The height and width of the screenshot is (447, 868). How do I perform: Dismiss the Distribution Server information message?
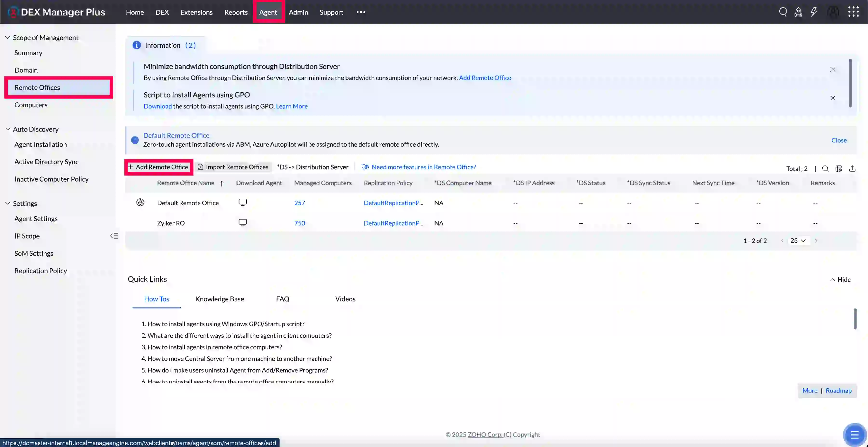[x=833, y=69]
